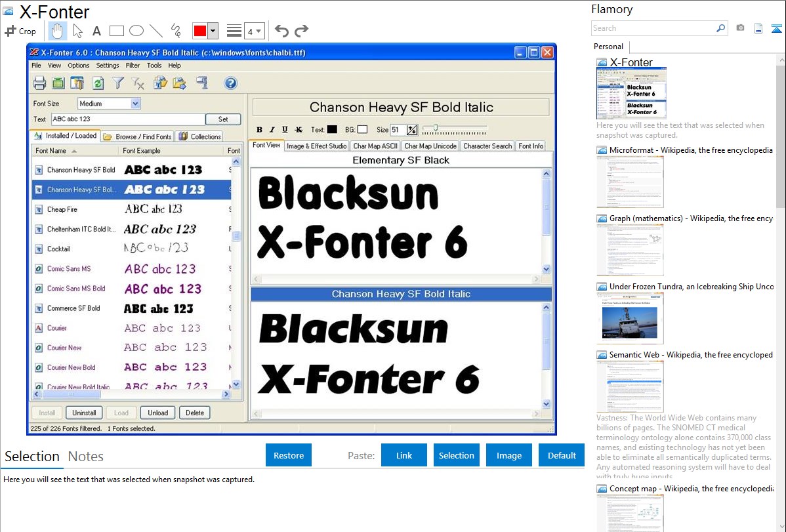Click the X-Fonter print icon
Viewport: 786px width, 532px height.
pos(39,83)
